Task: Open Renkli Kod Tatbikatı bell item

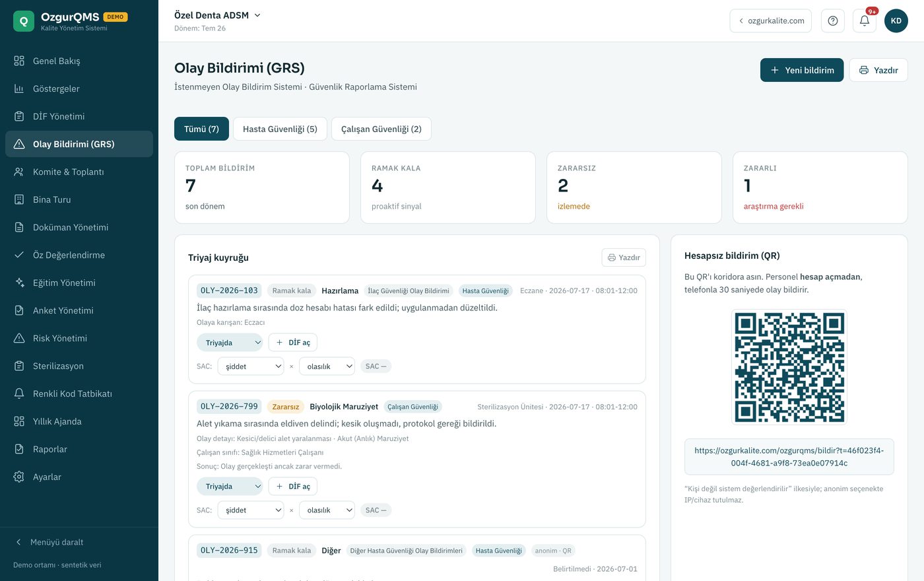Action: 79,393
